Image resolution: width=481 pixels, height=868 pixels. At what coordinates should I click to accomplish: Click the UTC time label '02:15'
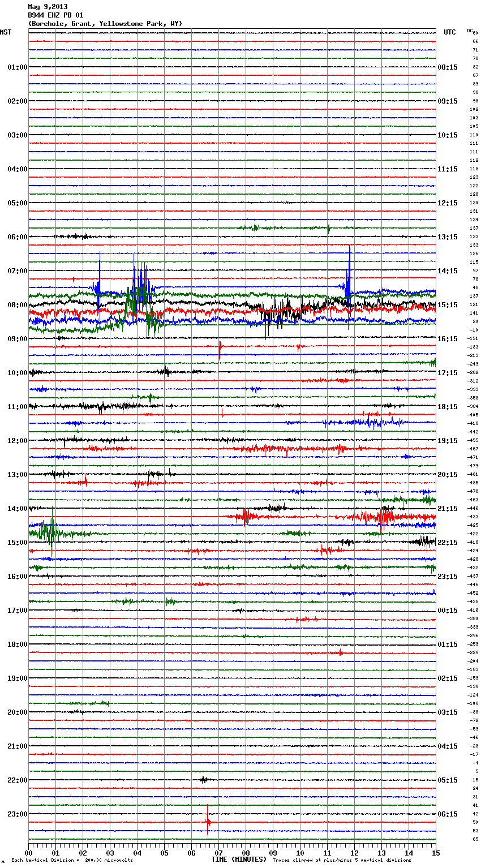448,678
